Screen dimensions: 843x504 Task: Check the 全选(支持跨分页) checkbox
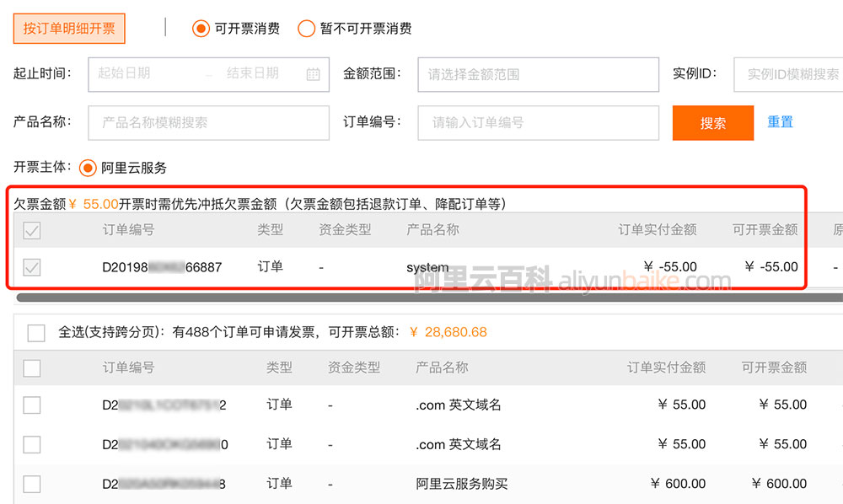pos(36,333)
